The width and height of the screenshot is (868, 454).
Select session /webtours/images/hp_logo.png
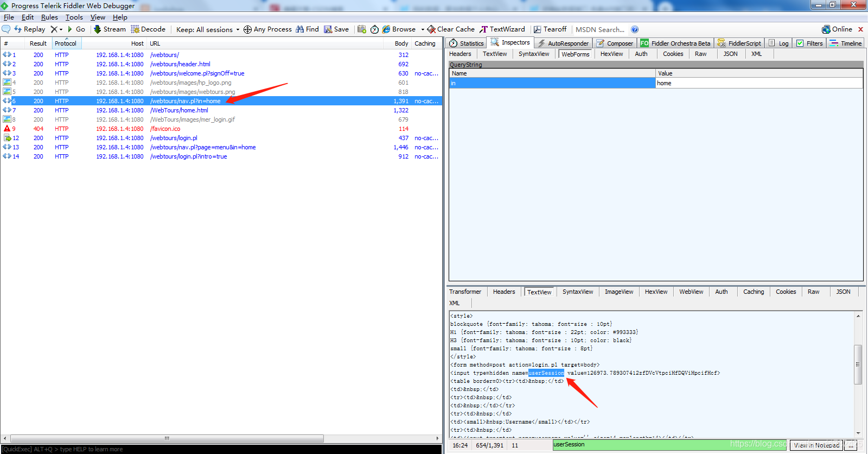click(221, 83)
